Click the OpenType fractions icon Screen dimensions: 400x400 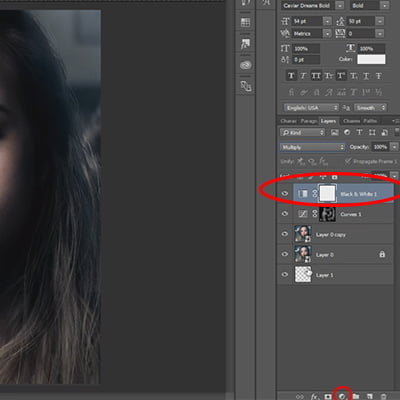click(x=378, y=92)
